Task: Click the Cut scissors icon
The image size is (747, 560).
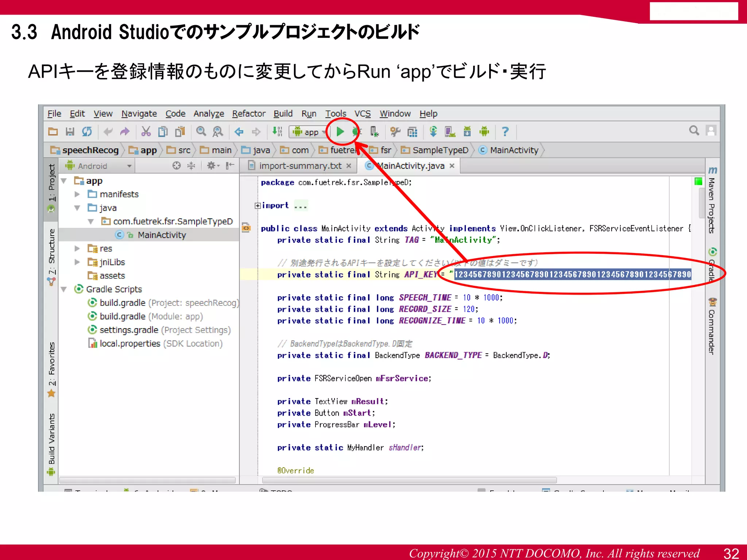Action: [x=146, y=131]
